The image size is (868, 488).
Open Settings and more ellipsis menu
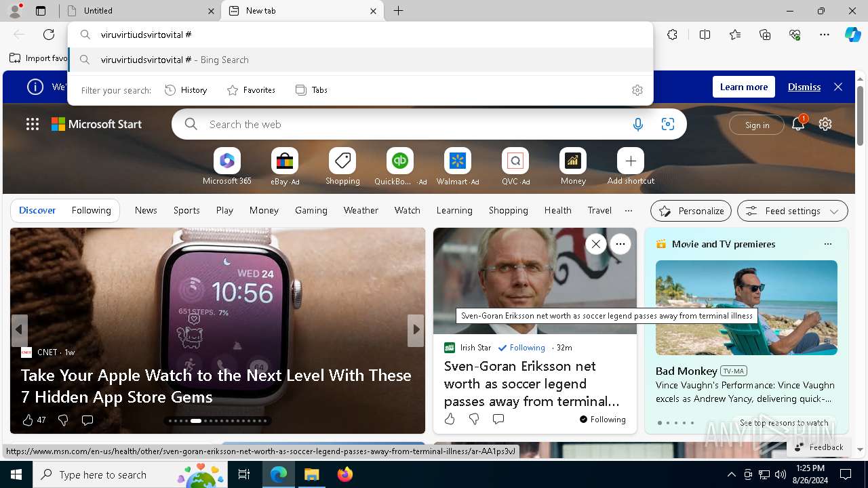pyautogui.click(x=825, y=35)
